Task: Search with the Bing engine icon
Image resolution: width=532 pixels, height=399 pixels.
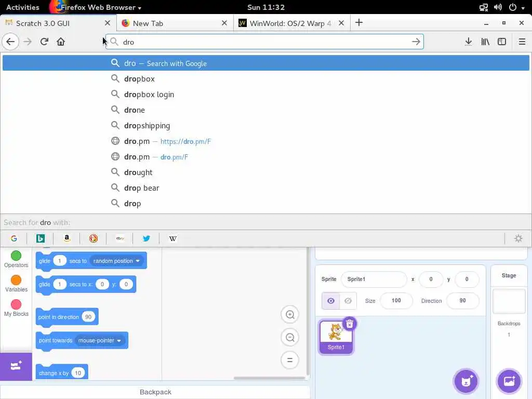Action: pyautogui.click(x=41, y=238)
